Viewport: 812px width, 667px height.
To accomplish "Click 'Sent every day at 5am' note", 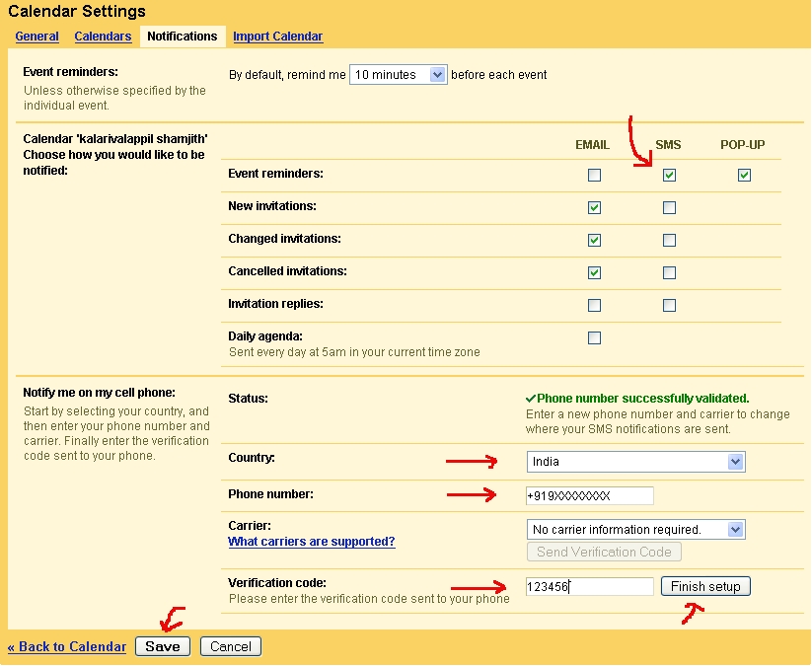I will tap(354, 352).
